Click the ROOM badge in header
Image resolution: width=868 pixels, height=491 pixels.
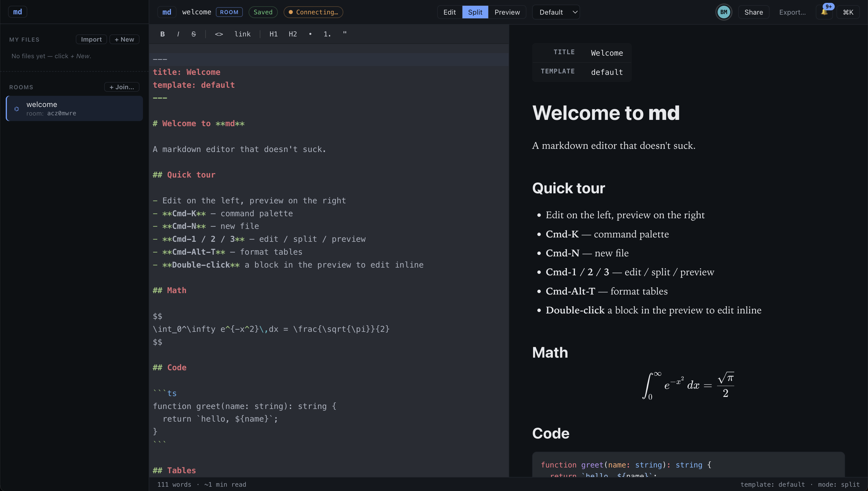point(229,12)
